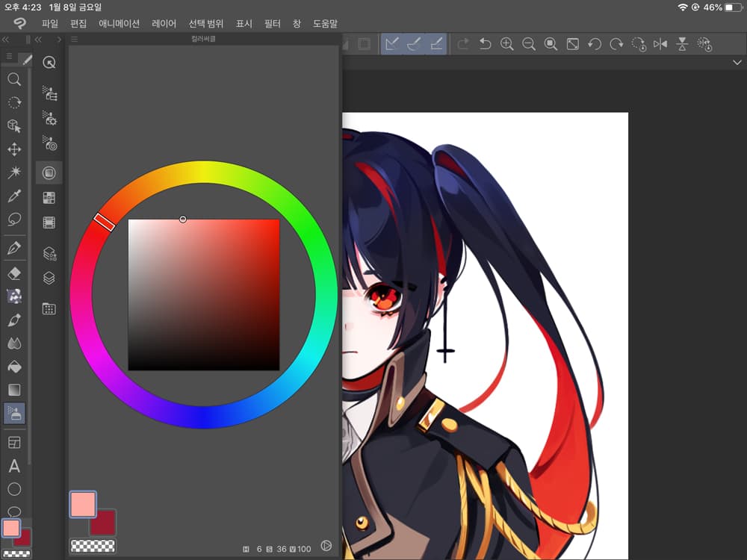The image size is (747, 560).
Task: Open the 표시 menu
Action: [244, 23]
